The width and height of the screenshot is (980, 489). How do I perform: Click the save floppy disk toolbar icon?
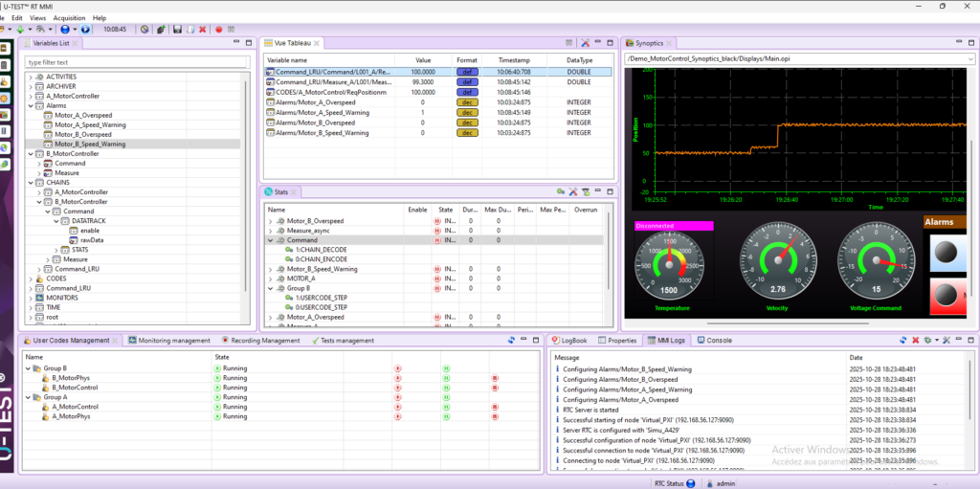click(177, 29)
